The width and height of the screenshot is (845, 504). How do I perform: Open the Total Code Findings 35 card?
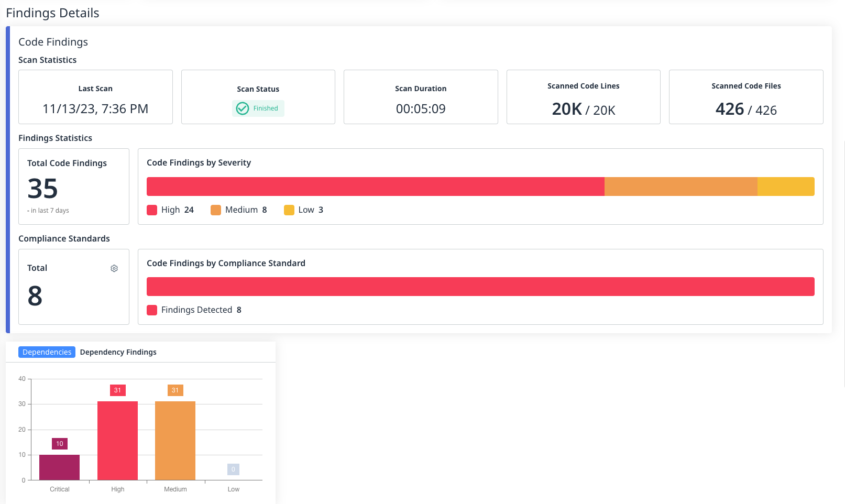[x=74, y=187]
